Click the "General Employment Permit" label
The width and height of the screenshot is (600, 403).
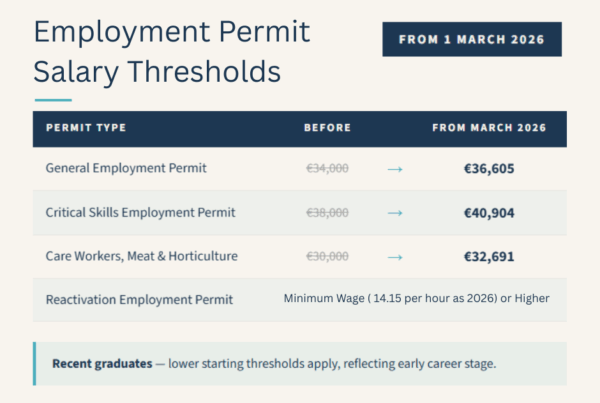coord(126,168)
